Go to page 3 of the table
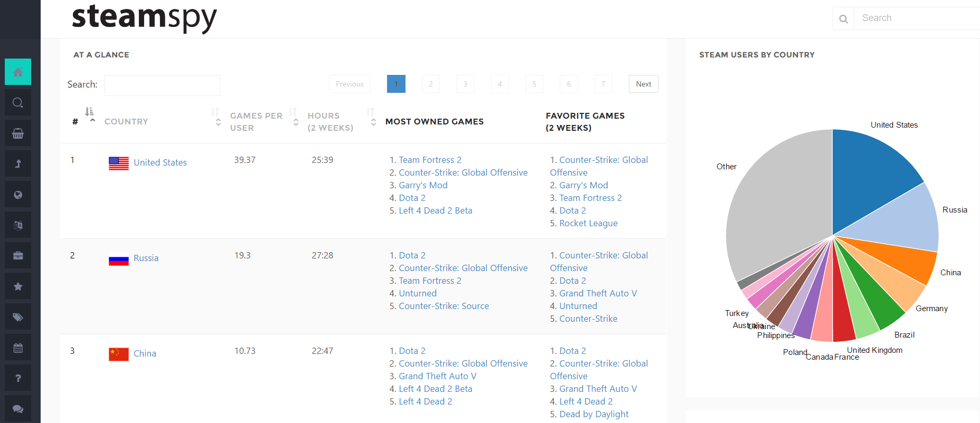Screen dimensions: 980x423 465,84
